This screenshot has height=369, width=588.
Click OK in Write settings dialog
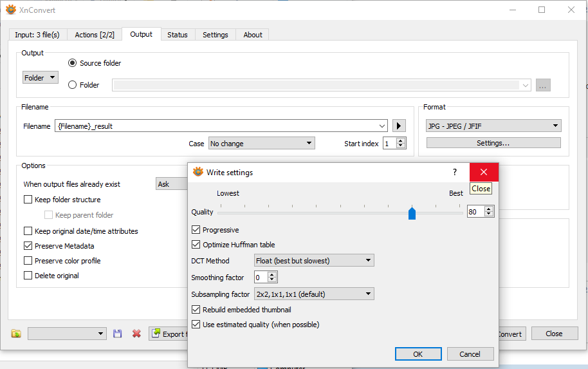(x=418, y=354)
